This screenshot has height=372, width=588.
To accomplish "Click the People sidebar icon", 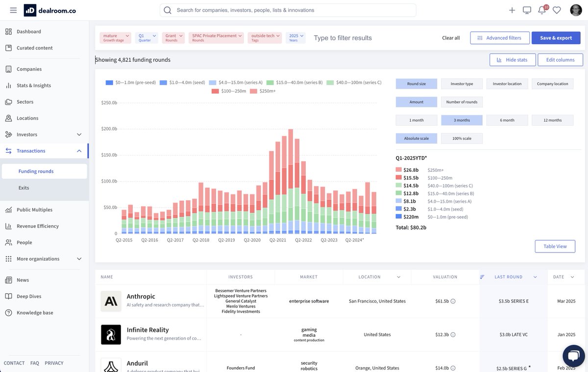I will click(8, 242).
